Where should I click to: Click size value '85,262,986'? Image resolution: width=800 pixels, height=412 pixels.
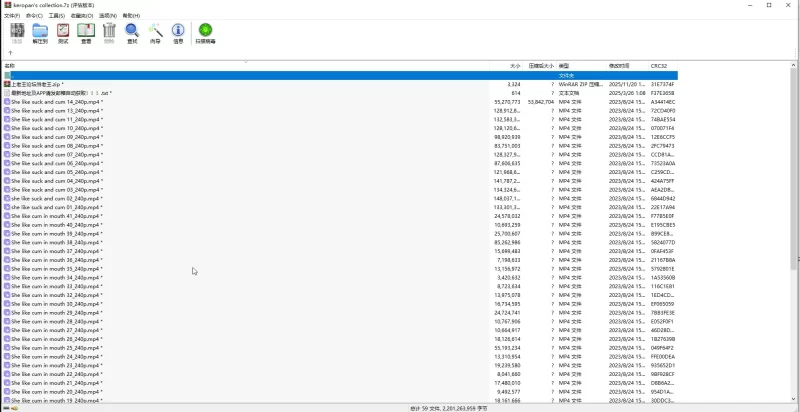[508, 242]
